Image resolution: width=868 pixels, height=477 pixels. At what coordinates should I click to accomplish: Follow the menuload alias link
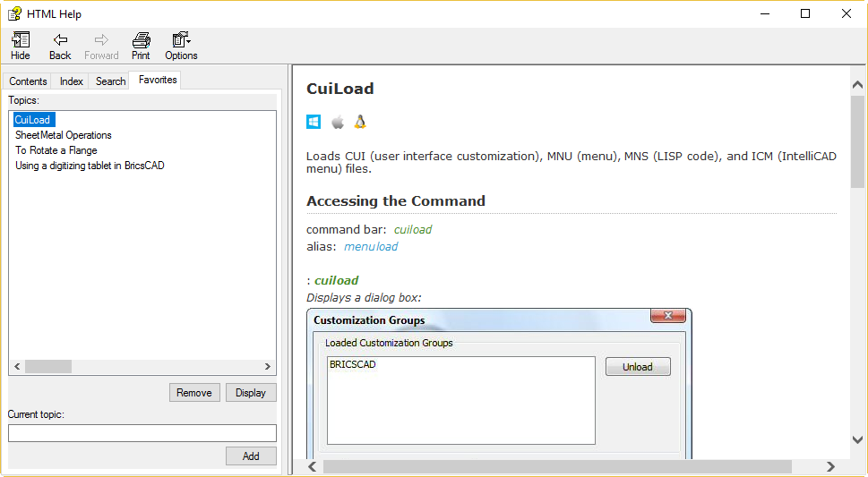click(x=371, y=247)
